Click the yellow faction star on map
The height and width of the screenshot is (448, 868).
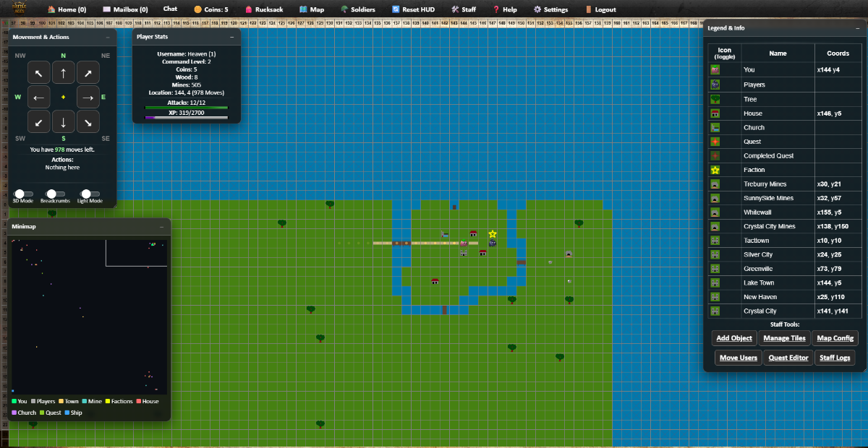pyautogui.click(x=493, y=234)
